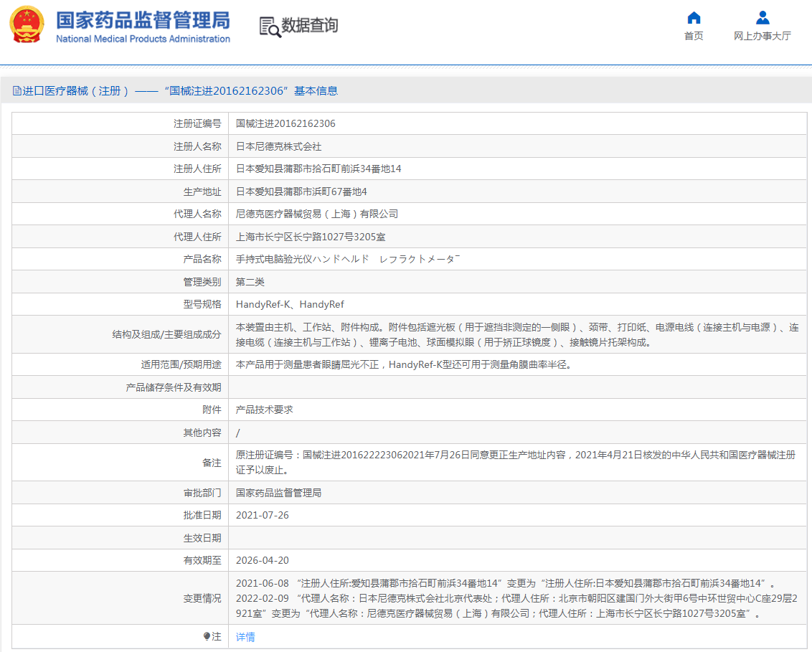Image resolution: width=812 pixels, height=652 pixels.
Task: Click the document icon beside 进口医疗器械（注册）
Action: click(16, 90)
